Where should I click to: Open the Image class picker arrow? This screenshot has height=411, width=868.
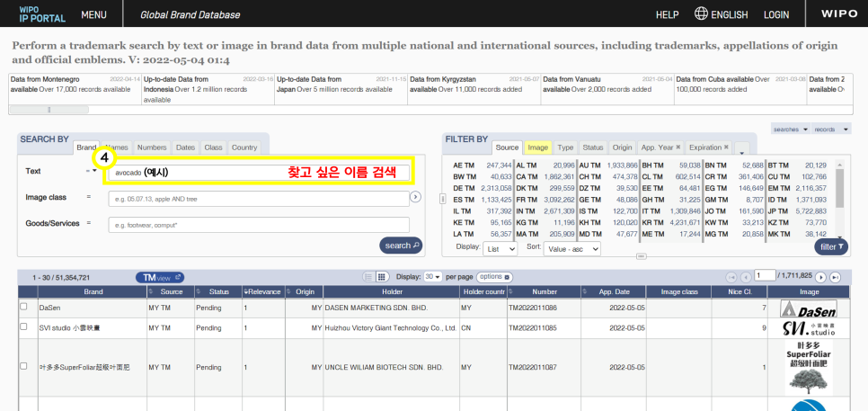tap(416, 197)
